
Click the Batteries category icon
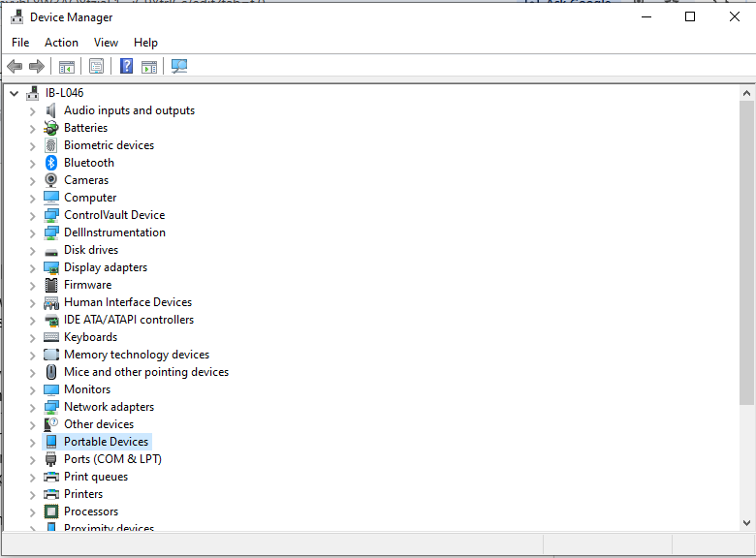coord(51,128)
